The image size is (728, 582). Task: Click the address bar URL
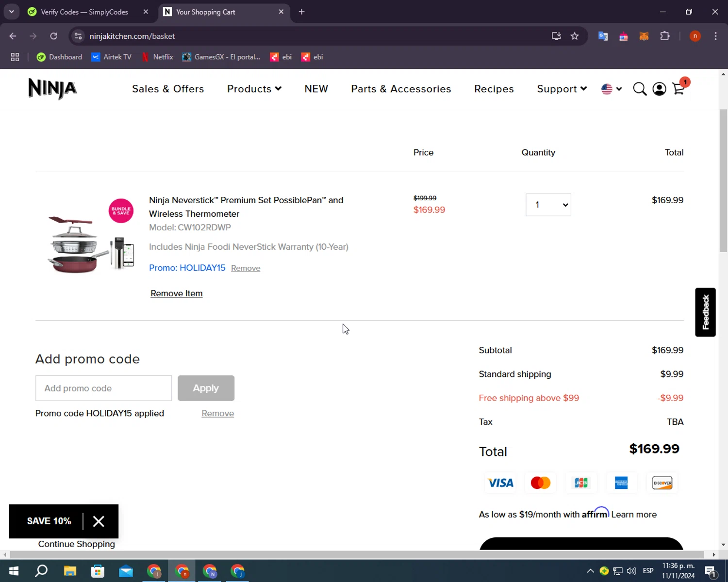[132, 36]
